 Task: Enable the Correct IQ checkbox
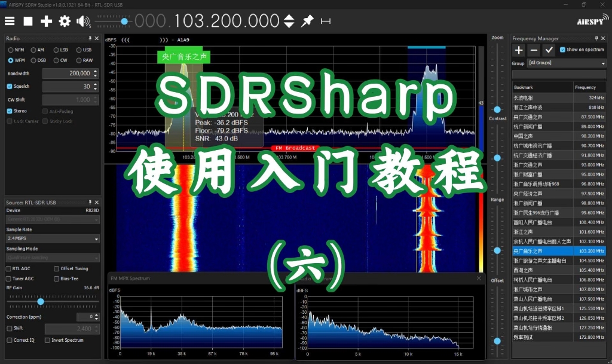pyautogui.click(x=9, y=340)
